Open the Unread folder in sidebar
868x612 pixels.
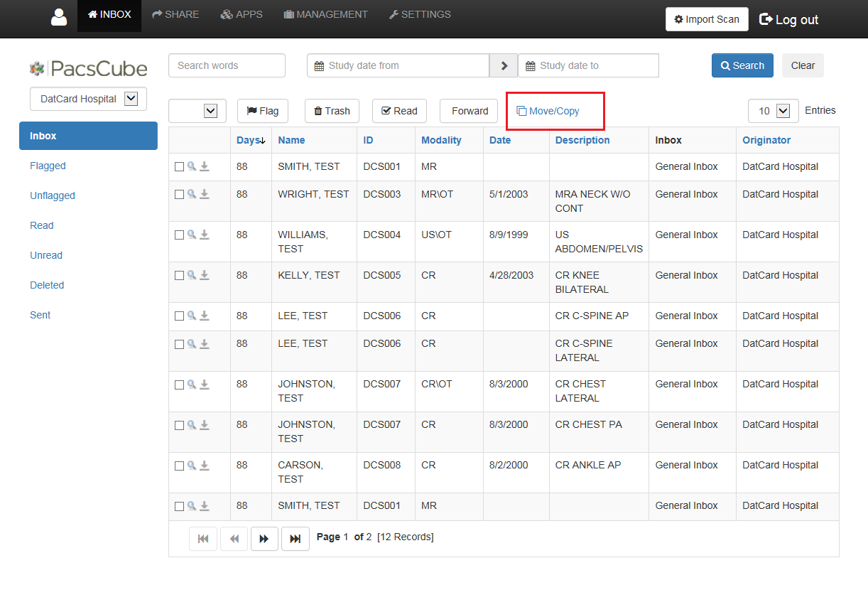tap(46, 255)
